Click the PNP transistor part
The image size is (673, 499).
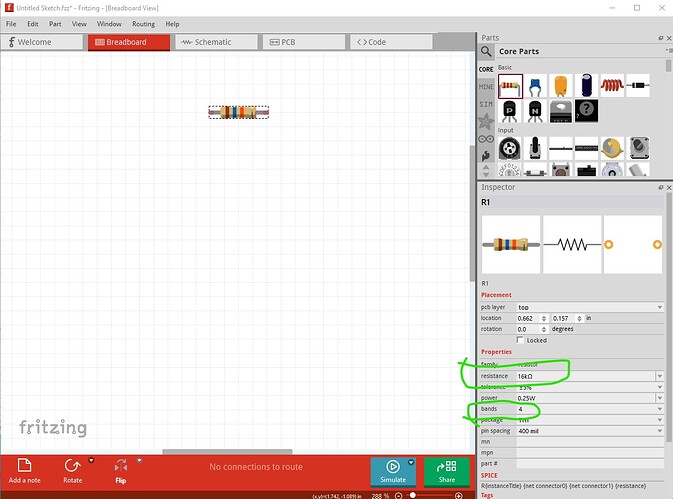click(510, 112)
